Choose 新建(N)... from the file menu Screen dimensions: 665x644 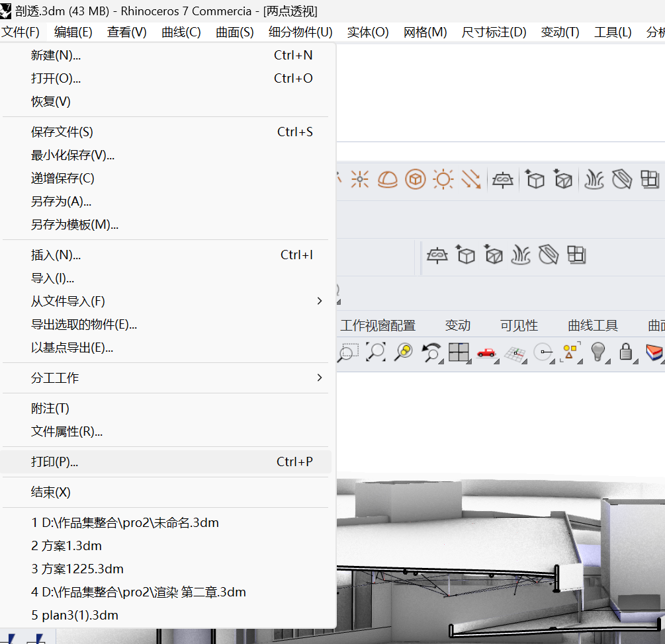[165, 56]
